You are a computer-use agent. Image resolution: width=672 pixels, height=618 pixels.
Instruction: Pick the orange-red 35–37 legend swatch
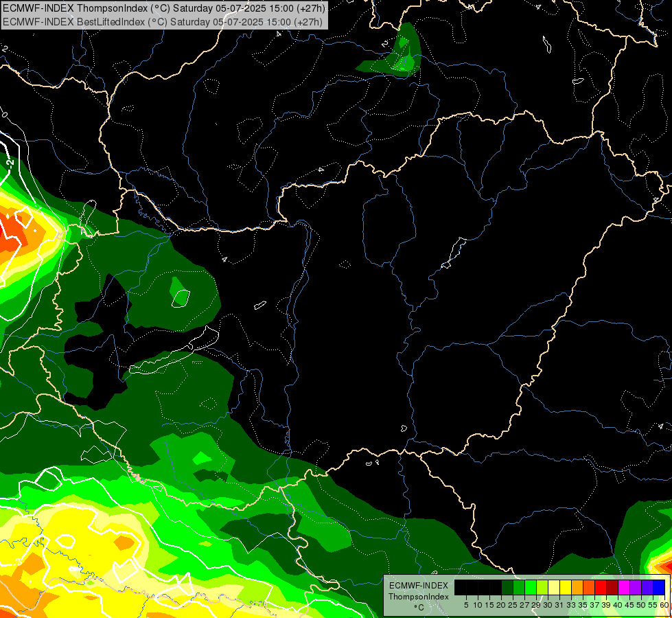click(x=589, y=587)
